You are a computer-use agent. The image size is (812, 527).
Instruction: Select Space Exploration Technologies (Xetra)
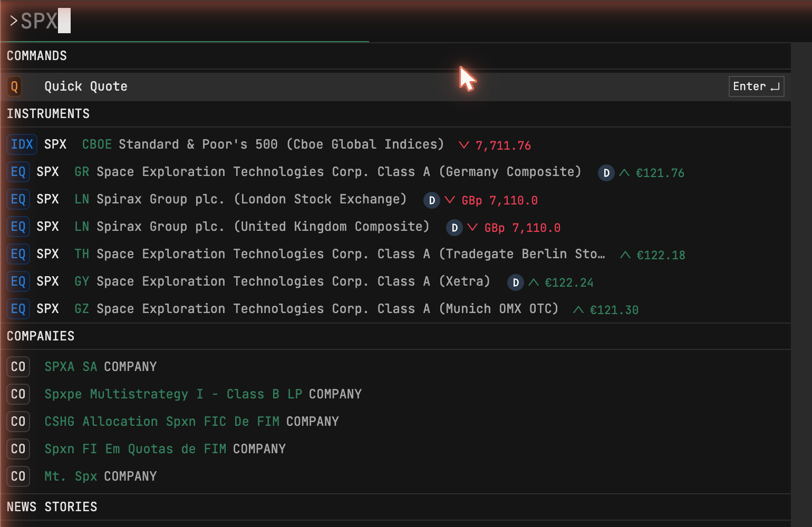pyautogui.click(x=395, y=281)
